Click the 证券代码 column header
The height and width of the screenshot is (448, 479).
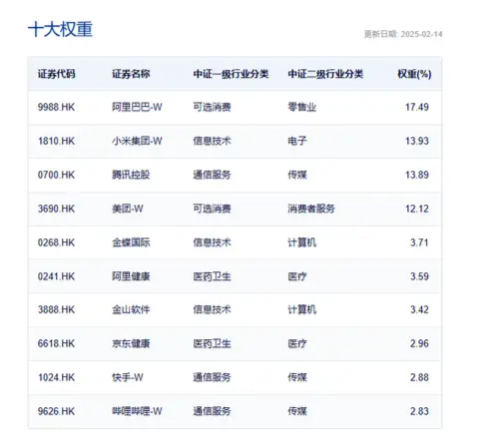pyautogui.click(x=56, y=74)
